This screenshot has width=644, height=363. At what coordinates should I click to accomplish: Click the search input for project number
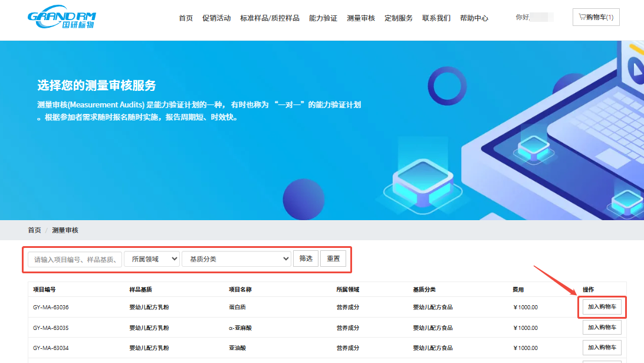(75, 259)
